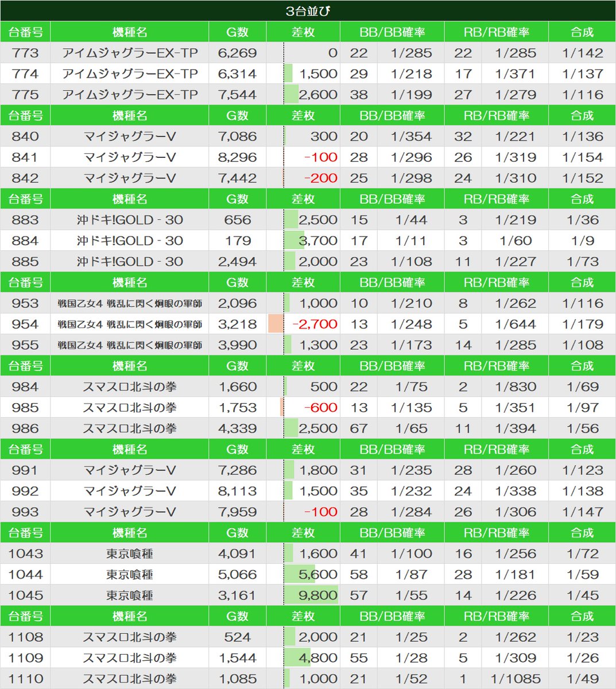Click combined probability 1/123
The image size is (616, 689).
click(x=583, y=470)
